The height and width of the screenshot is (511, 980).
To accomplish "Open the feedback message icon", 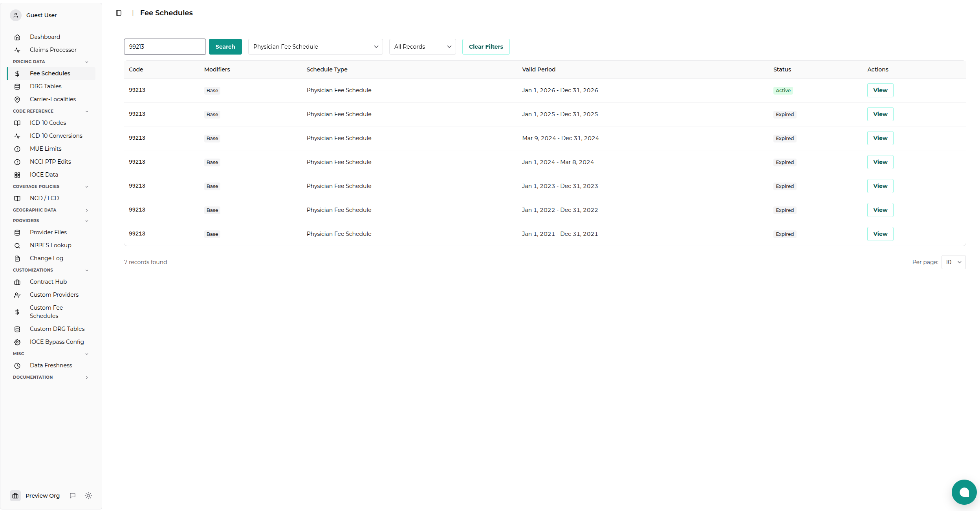I will point(73,496).
